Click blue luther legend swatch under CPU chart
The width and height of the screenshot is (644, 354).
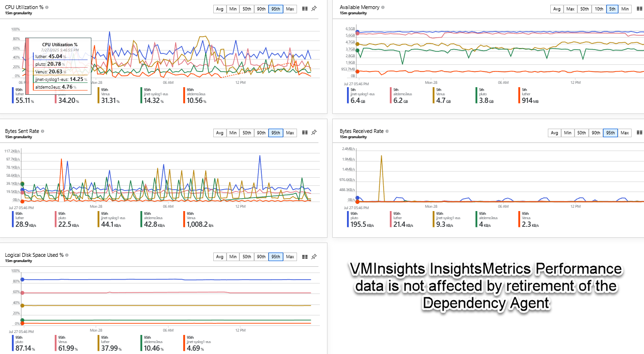pos(13,95)
